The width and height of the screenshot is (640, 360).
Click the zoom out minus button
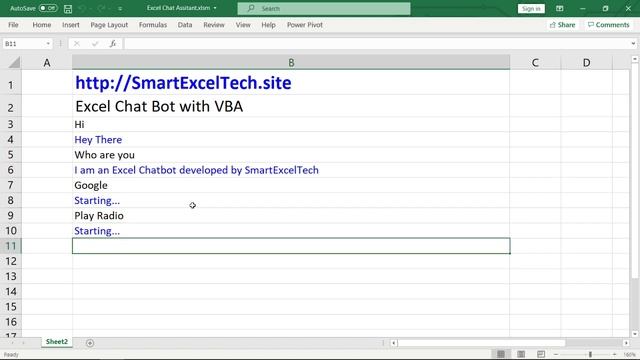[x=556, y=354]
